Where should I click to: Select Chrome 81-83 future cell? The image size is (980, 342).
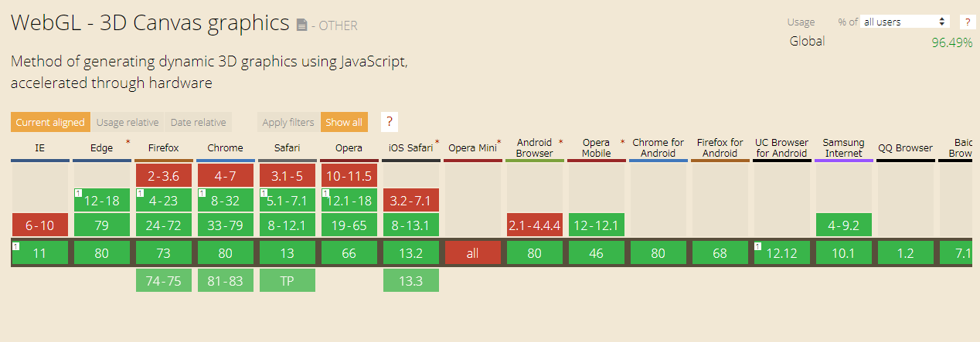click(225, 280)
